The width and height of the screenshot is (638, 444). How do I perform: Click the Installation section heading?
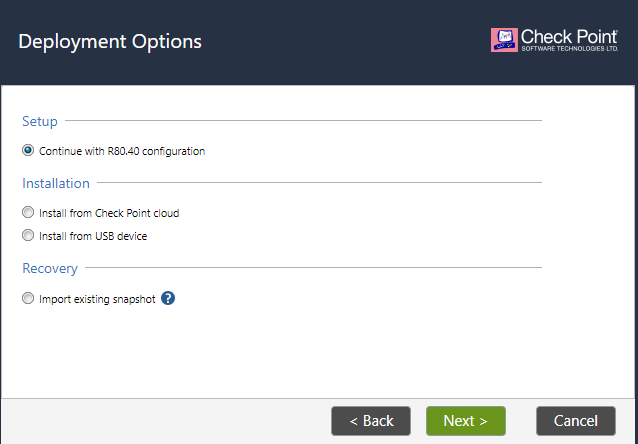[x=56, y=183]
